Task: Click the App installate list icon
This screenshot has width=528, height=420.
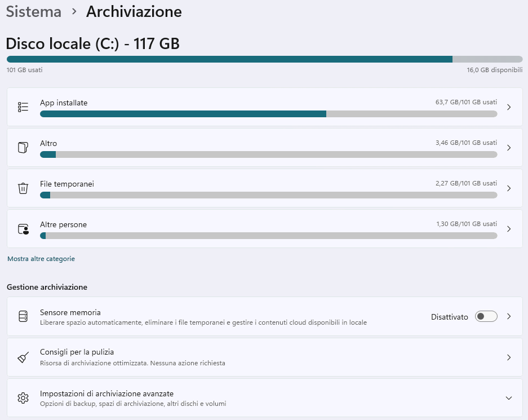Action: (x=23, y=107)
